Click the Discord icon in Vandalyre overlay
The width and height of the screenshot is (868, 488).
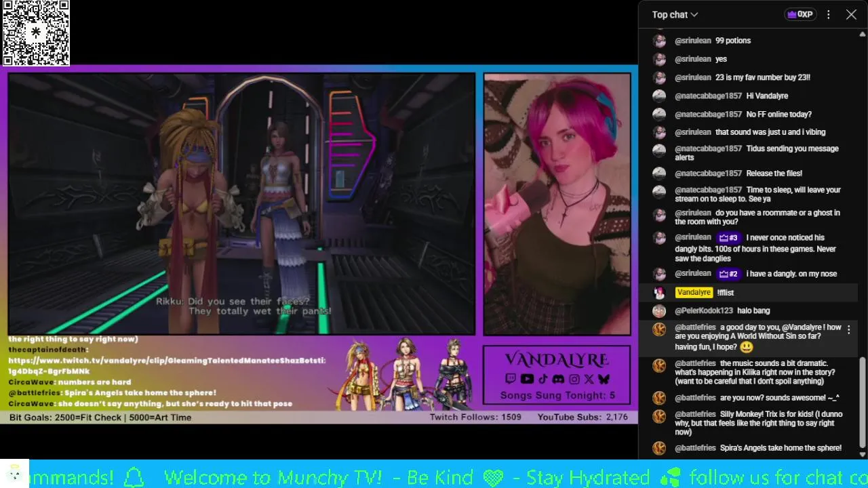coord(557,379)
